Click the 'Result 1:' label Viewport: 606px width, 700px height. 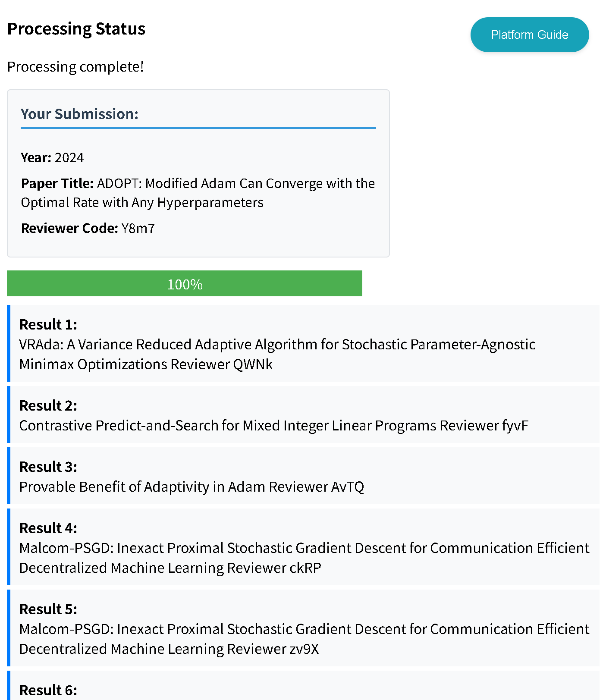point(48,324)
